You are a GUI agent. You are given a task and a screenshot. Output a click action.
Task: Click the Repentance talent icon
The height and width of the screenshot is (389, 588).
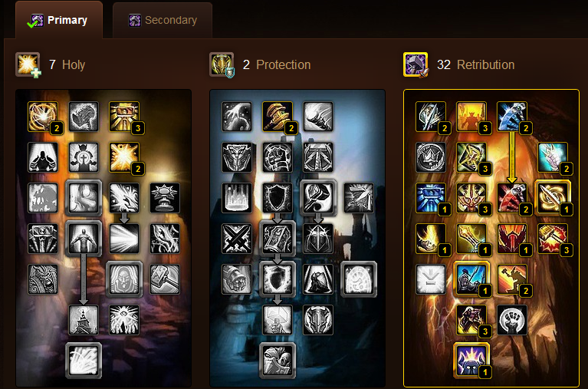click(x=471, y=279)
